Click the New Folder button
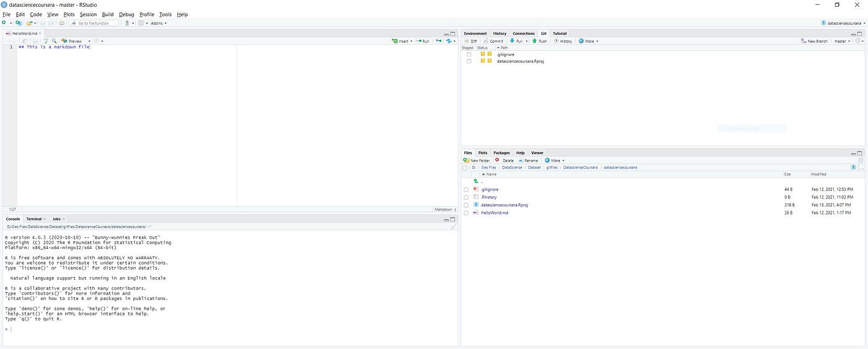Screen dimensions: 868x349 [x=477, y=160]
